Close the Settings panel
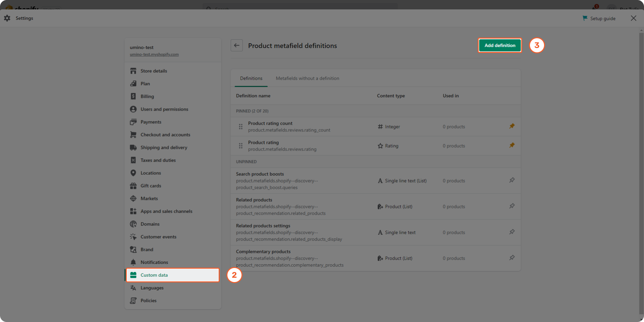This screenshot has height=322, width=644. 633,18
